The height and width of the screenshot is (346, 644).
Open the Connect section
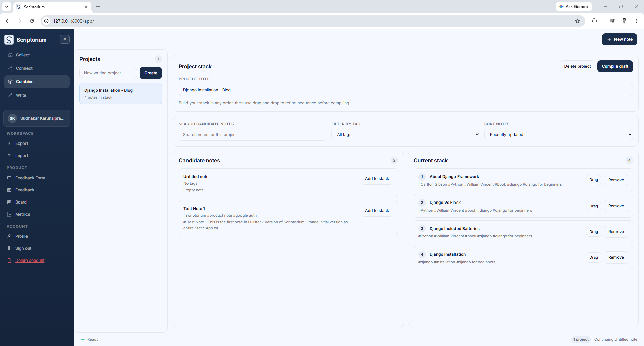click(37, 68)
